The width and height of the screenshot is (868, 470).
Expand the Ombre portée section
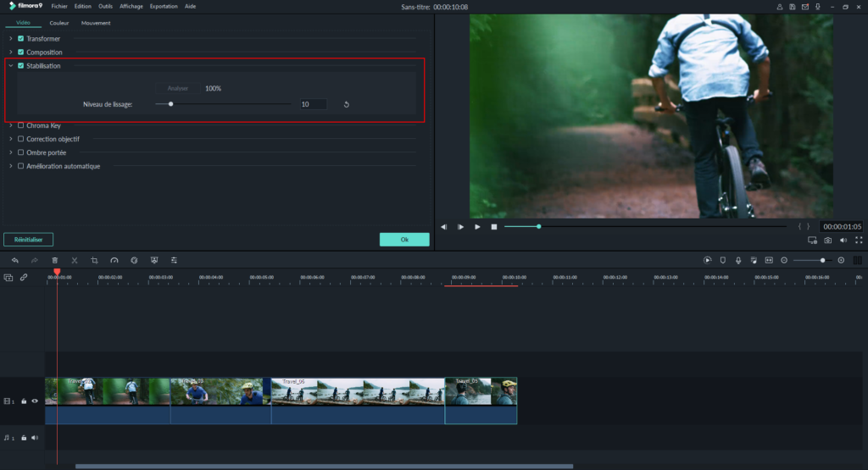(x=10, y=152)
